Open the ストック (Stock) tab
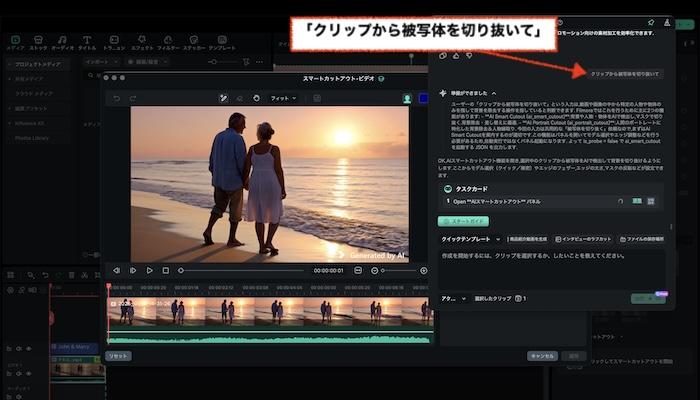Viewport: 700px width, 400px height. click(x=38, y=43)
